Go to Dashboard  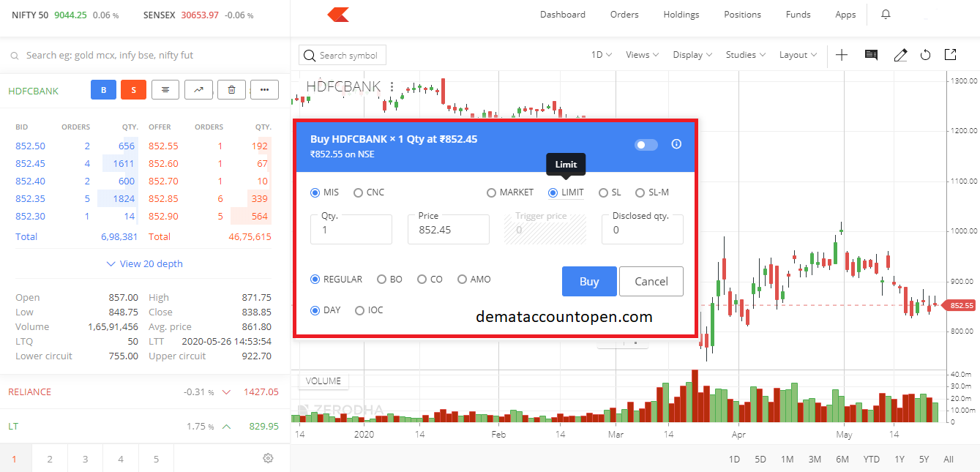coord(563,15)
